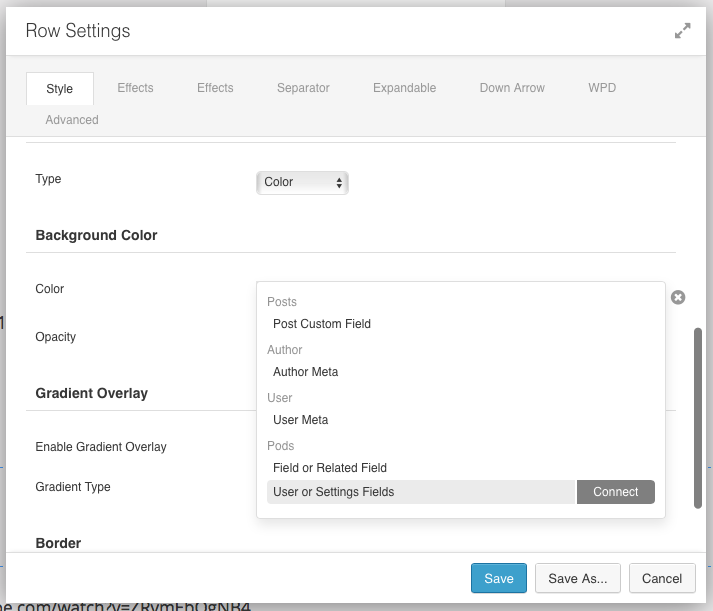
Task: Go to the Down Arrow tab
Action: [x=512, y=88]
